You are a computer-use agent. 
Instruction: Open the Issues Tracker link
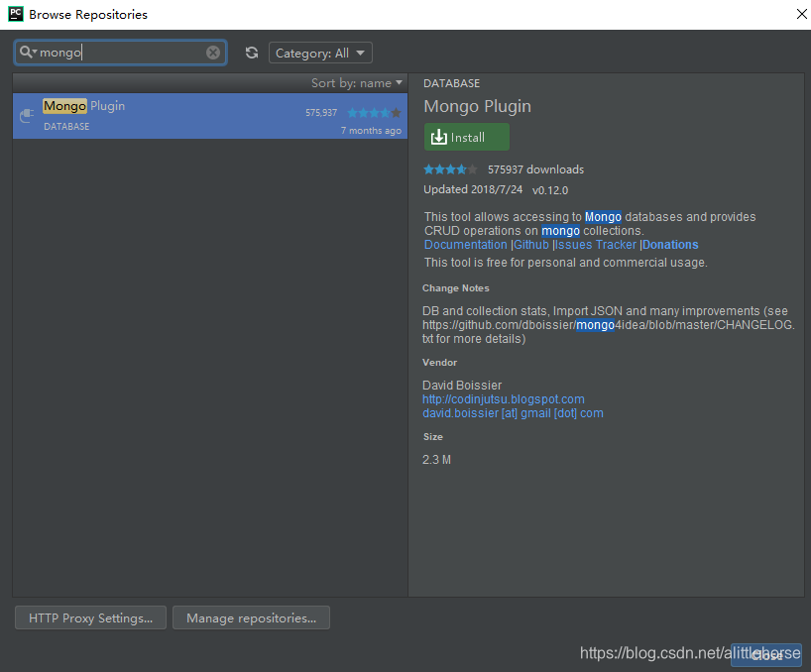[595, 245]
